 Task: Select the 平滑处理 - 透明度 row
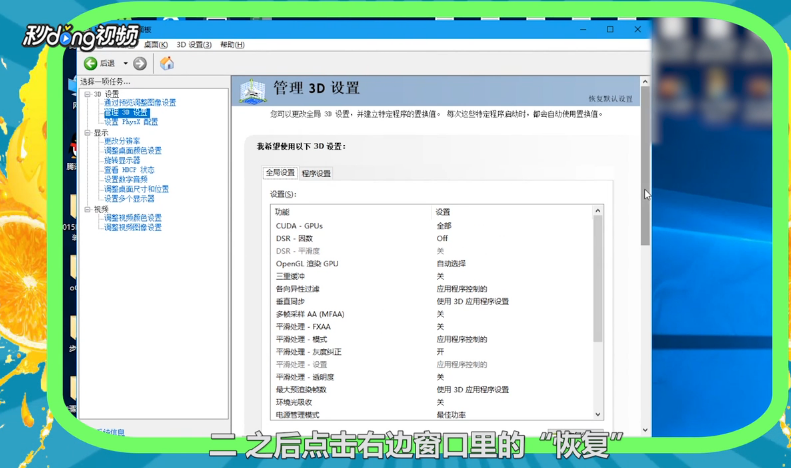click(433, 377)
